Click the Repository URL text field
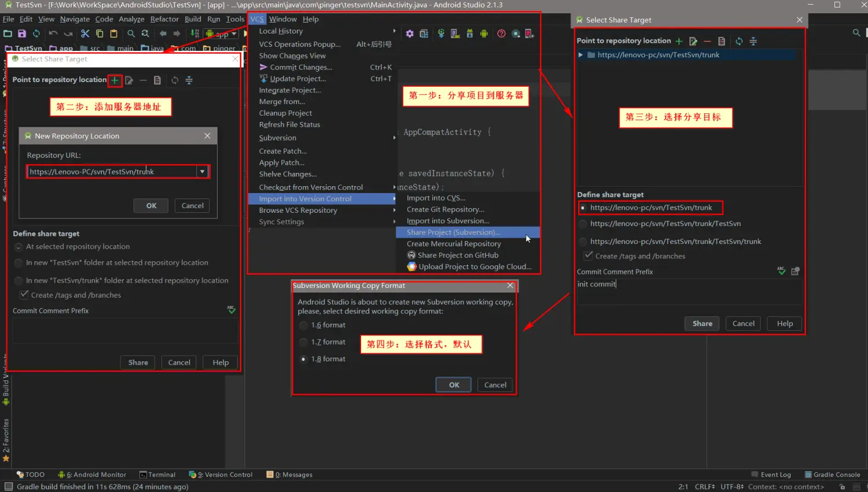The image size is (868, 492). (113, 172)
